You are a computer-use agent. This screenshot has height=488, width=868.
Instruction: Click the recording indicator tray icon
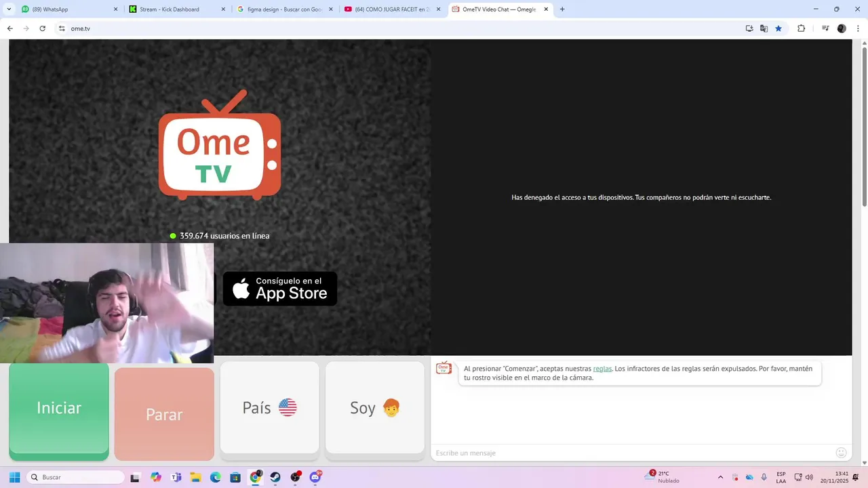click(x=735, y=477)
